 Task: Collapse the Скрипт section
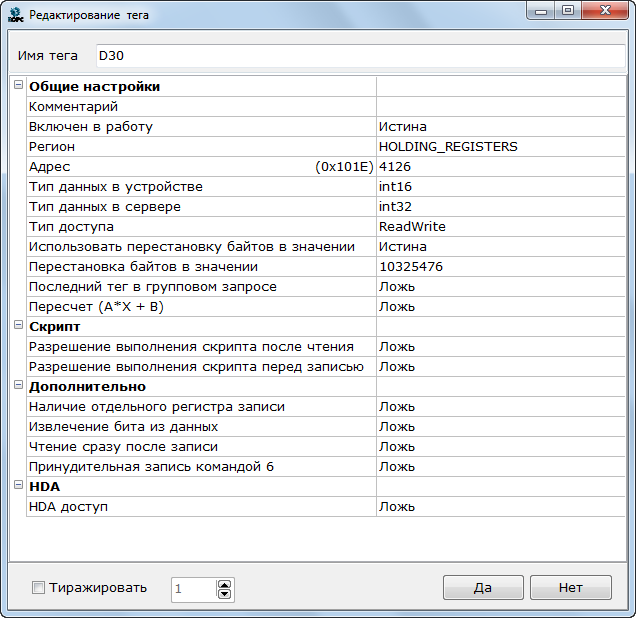tap(18, 326)
